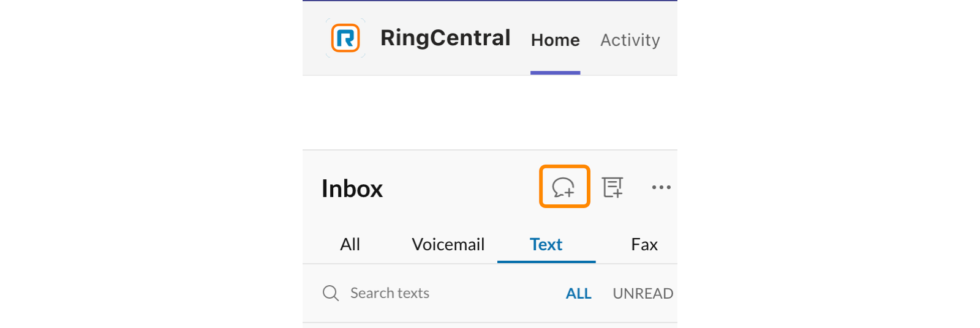
Task: Filter texts by UNREAD
Action: click(643, 294)
